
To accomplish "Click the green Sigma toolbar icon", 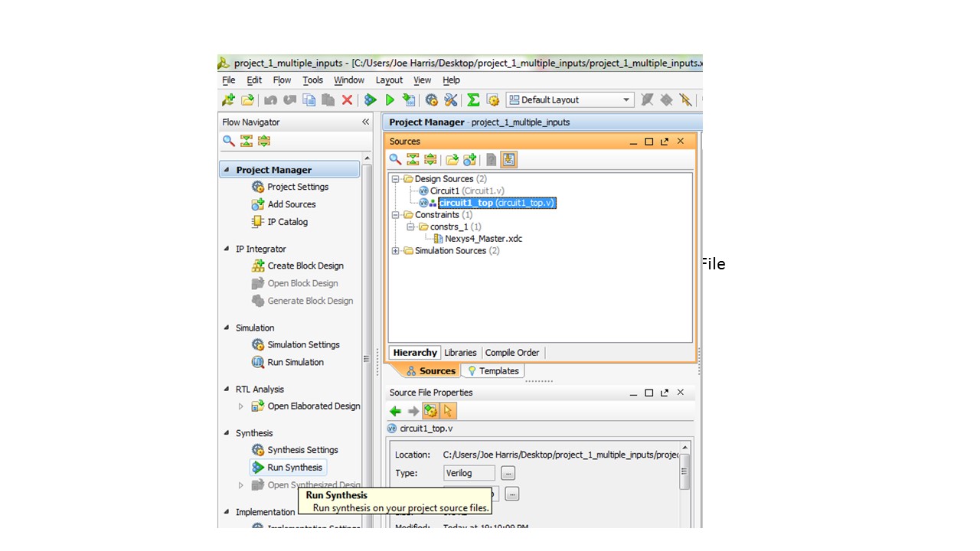I will pyautogui.click(x=473, y=99).
